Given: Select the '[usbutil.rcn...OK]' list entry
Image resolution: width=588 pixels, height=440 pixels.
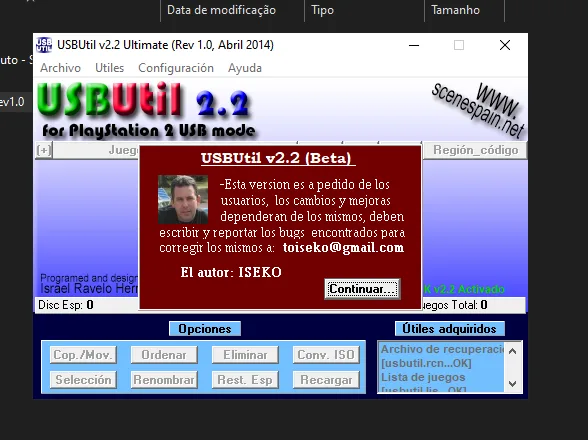Looking at the screenshot, I should click(x=442, y=363).
